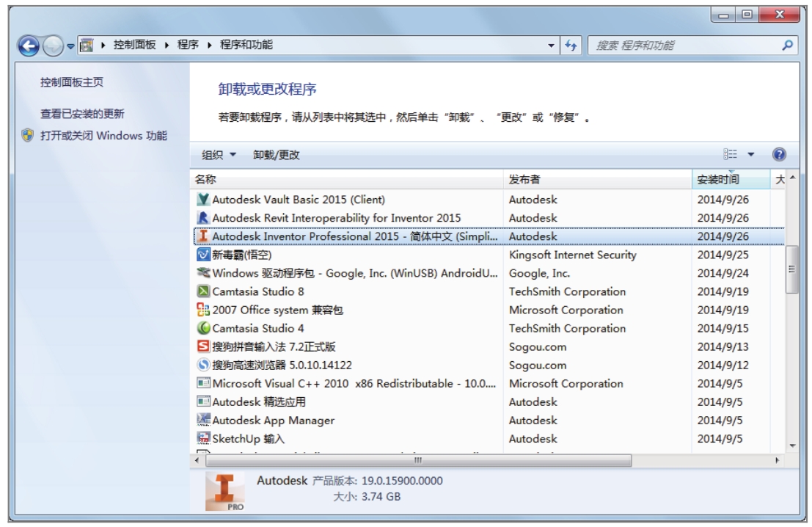812x527 pixels.
Task: Open 打开或关闭 Windows 功能 link
Action: coord(103,136)
